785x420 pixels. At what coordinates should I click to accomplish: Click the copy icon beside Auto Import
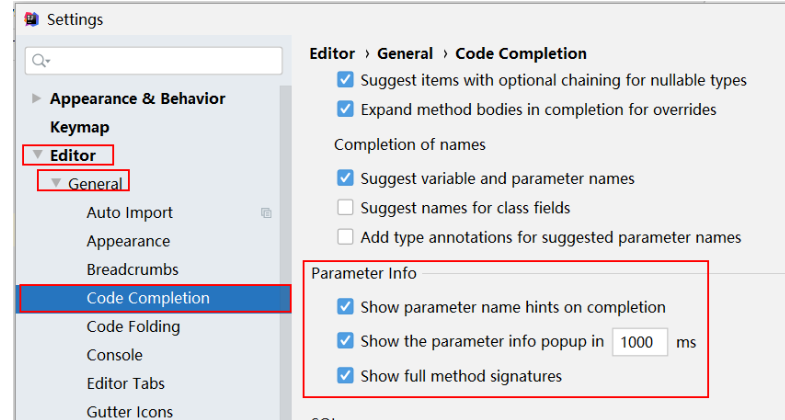[x=266, y=213]
